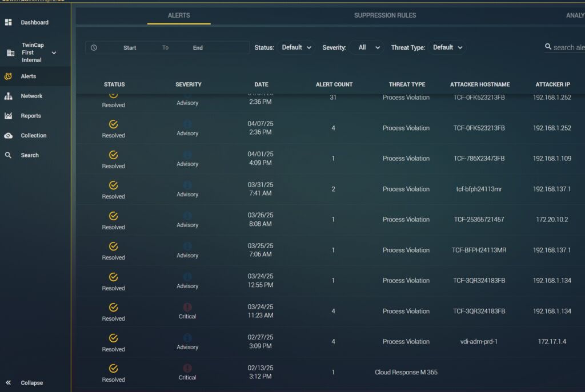Screen dimensions: 585x392
Task: Click the search alerts magnifier icon
Action: [548, 47]
